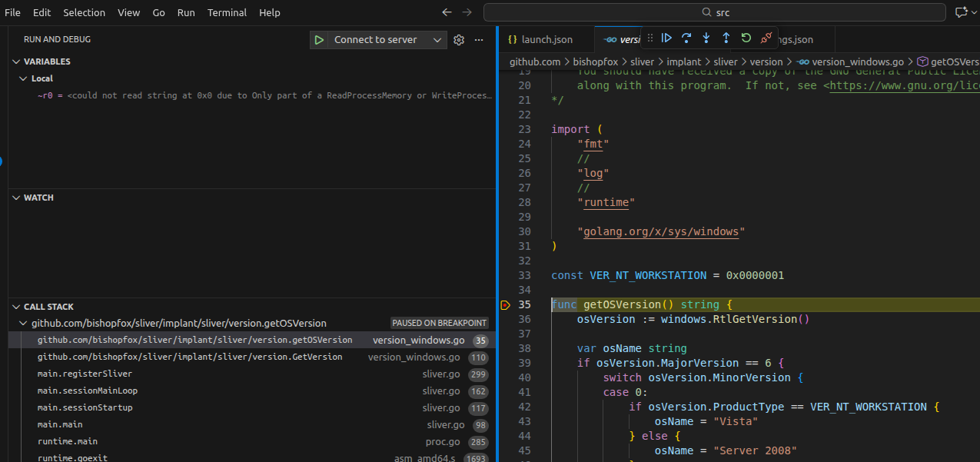The height and width of the screenshot is (462, 980).
Task: Click the Step Out arrow icon
Action: pyautogui.click(x=726, y=38)
